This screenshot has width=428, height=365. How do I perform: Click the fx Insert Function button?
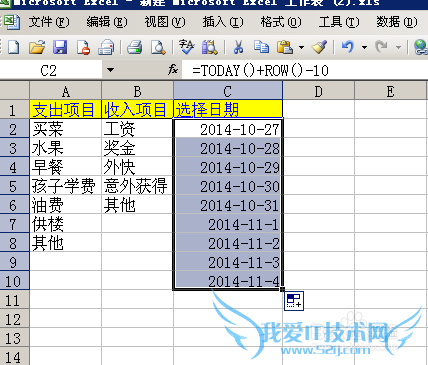pos(173,70)
